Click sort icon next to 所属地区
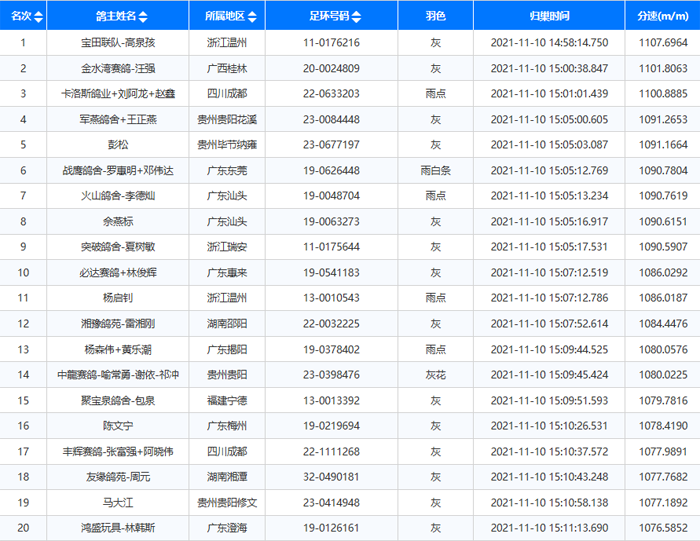700x541 pixels. (x=250, y=17)
